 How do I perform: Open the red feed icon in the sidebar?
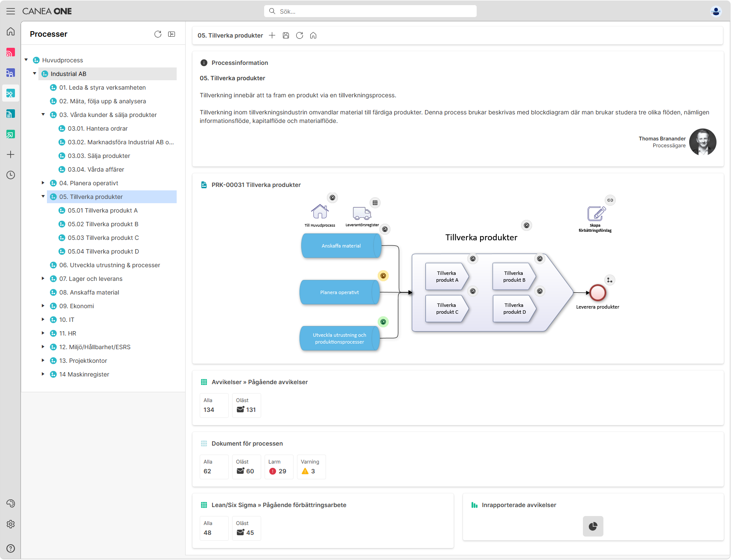coord(11,52)
